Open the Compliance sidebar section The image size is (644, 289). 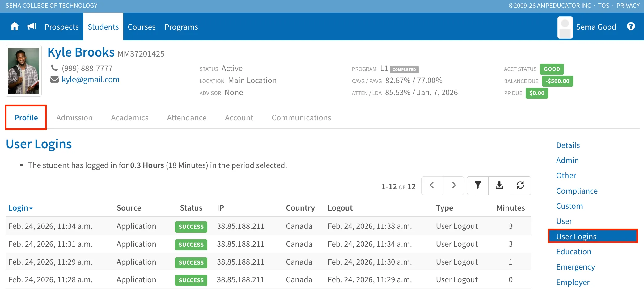tap(577, 191)
